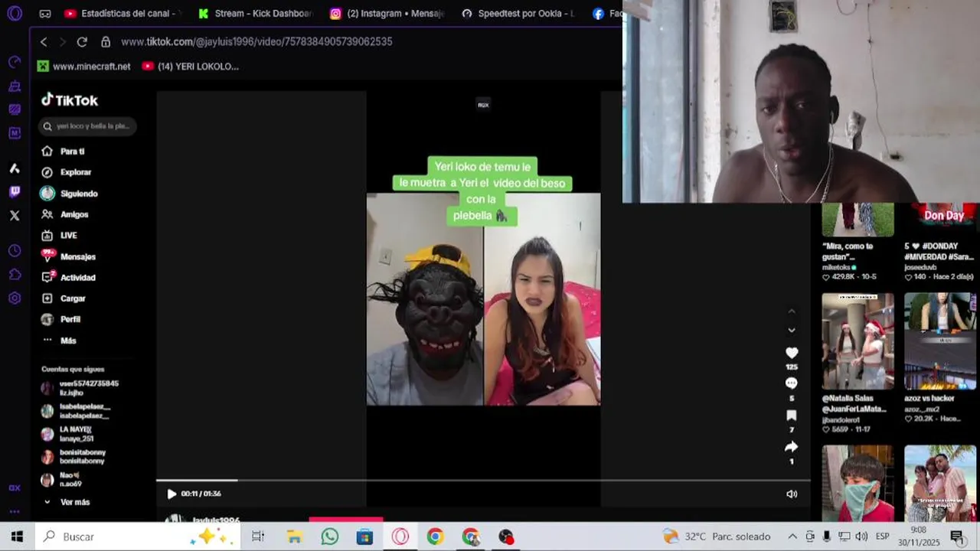This screenshot has width=980, height=551.
Task: Like the video with heart icon
Action: coord(792,353)
